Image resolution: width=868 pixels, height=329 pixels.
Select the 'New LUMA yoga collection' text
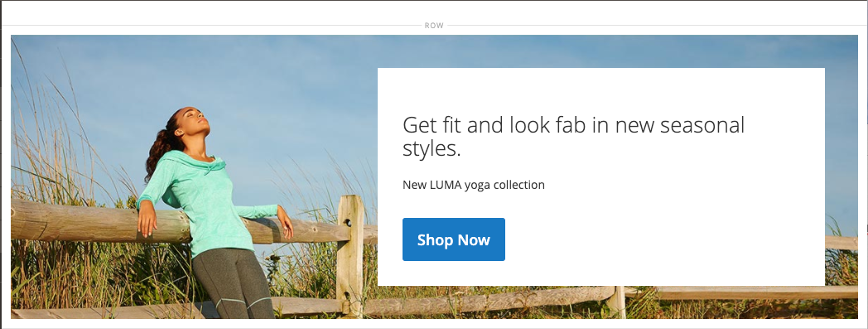473,185
